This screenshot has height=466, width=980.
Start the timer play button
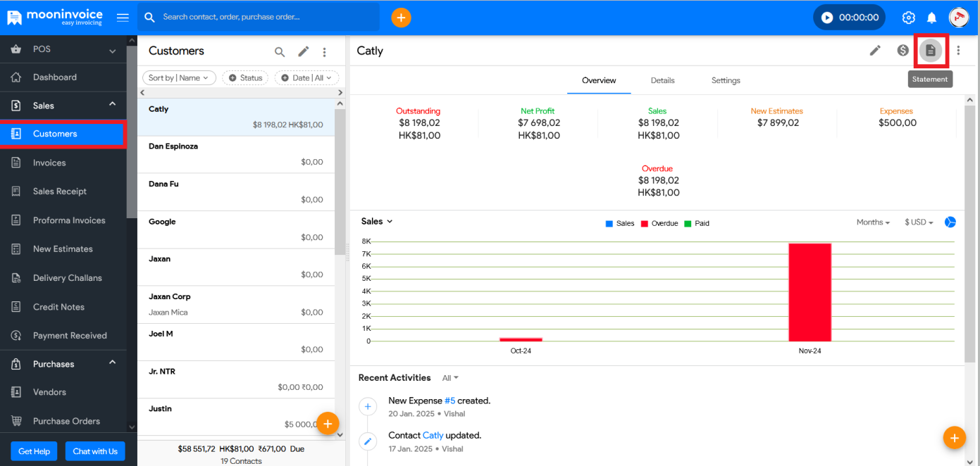coord(827,18)
